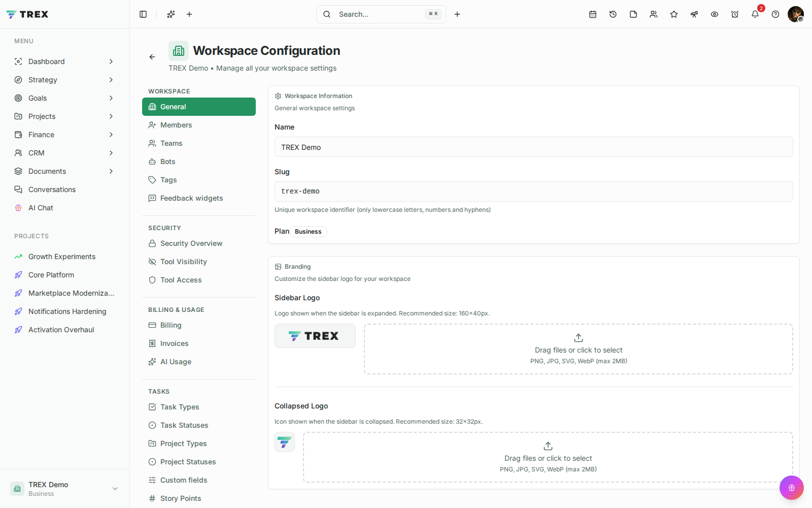Expand the Projects menu chevron
This screenshot has width=812, height=508.
coord(111,116)
